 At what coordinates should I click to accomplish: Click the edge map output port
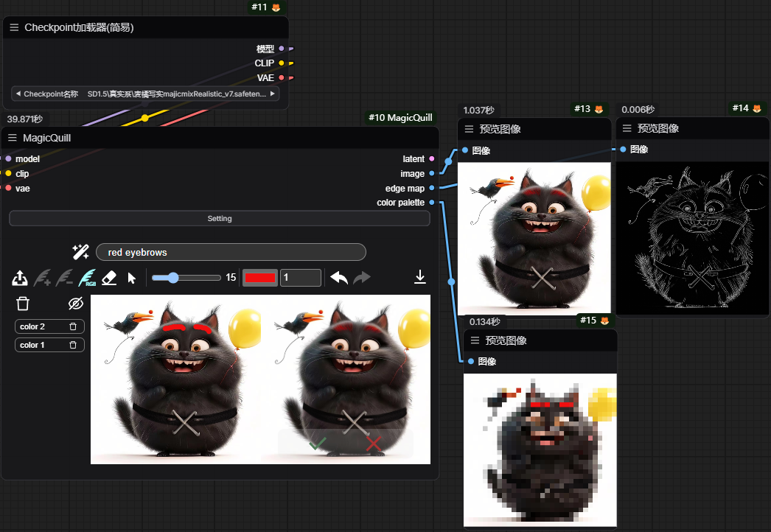click(432, 188)
